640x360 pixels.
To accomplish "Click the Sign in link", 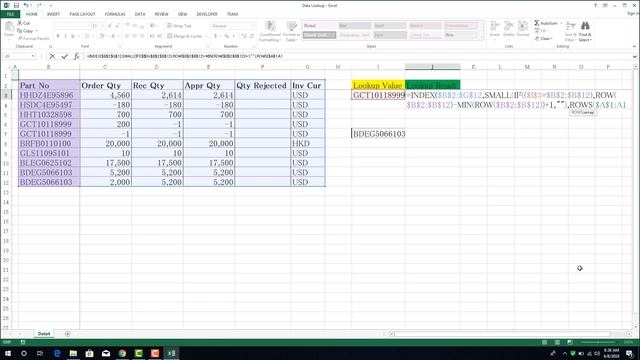I will (633, 14).
